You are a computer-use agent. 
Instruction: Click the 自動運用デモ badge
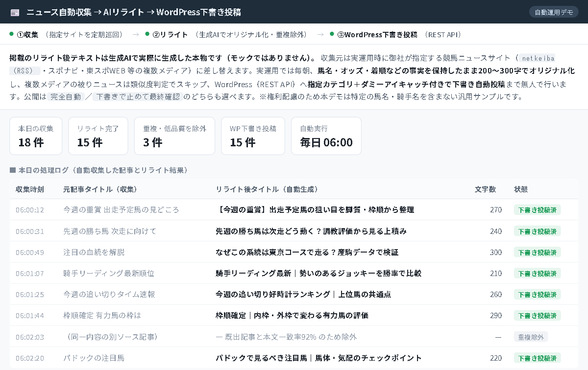[554, 12]
